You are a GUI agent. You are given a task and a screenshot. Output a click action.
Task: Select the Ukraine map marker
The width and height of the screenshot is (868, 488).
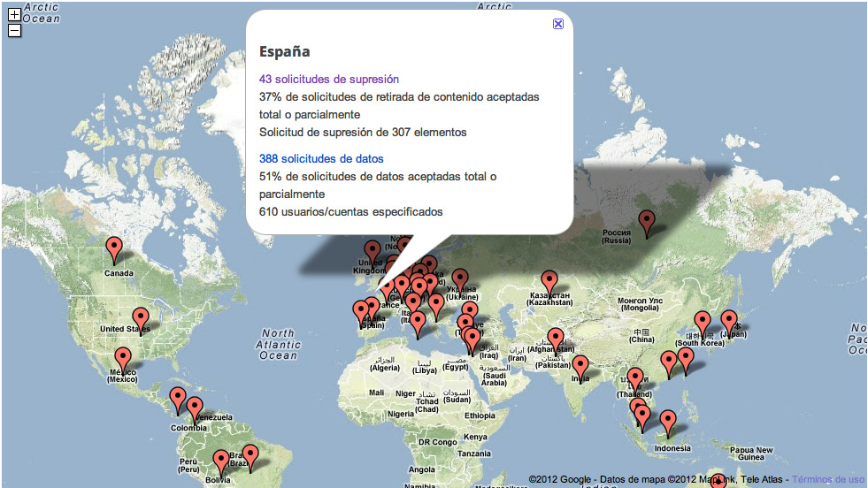(x=460, y=282)
